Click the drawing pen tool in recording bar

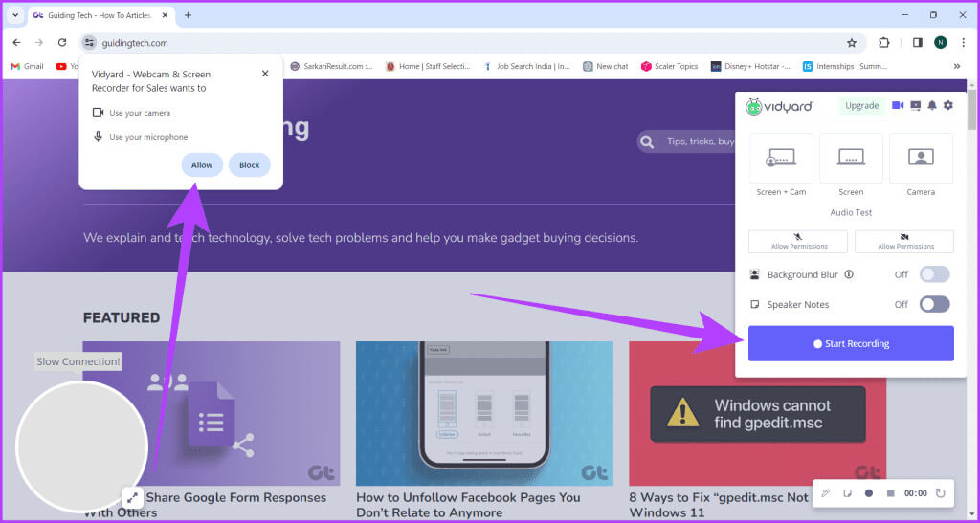tap(826, 493)
